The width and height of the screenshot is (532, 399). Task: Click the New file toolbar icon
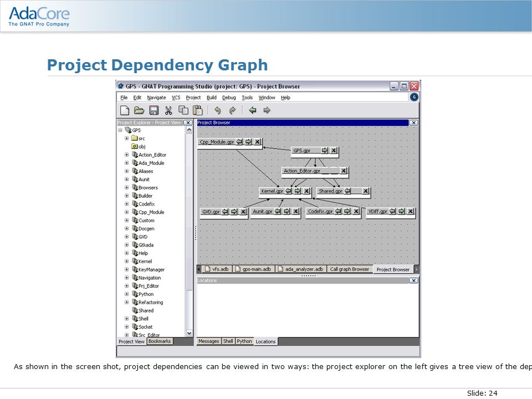pyautogui.click(x=125, y=110)
